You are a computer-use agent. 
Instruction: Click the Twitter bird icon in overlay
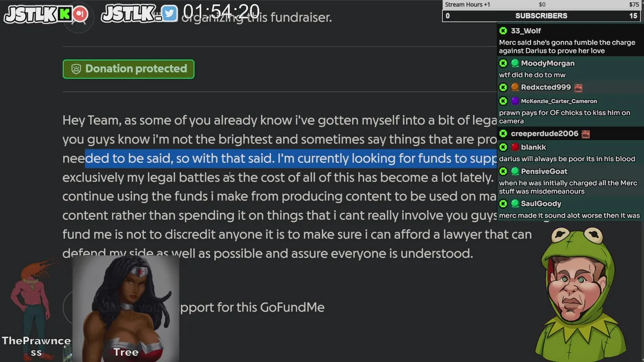(x=170, y=14)
